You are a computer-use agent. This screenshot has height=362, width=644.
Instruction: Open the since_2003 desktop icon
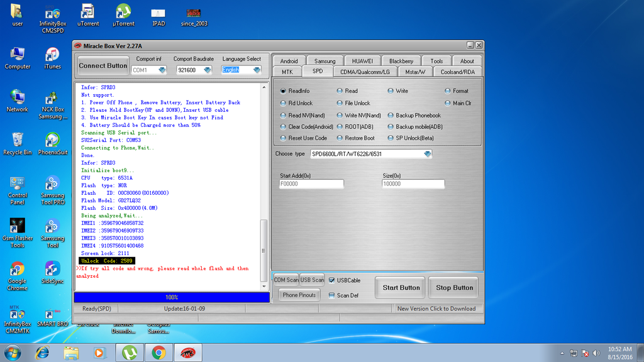[x=194, y=16]
